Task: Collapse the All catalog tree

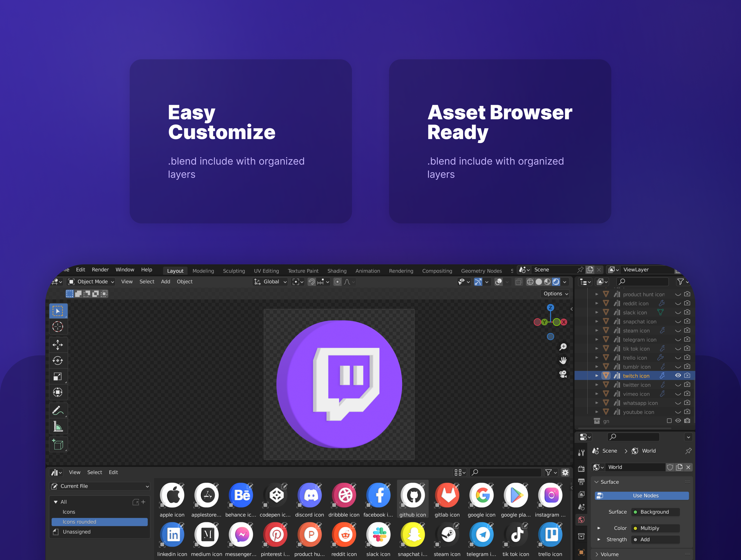Action: [56, 502]
